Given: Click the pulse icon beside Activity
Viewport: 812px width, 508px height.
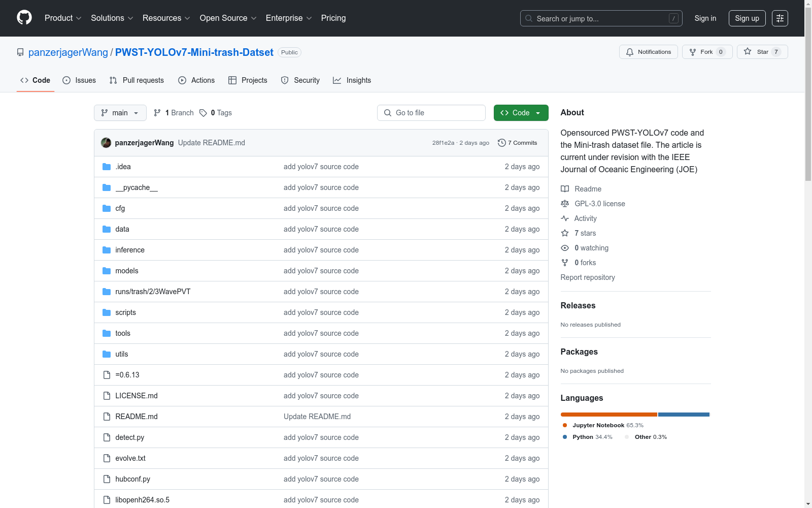Looking at the screenshot, I should [565, 218].
